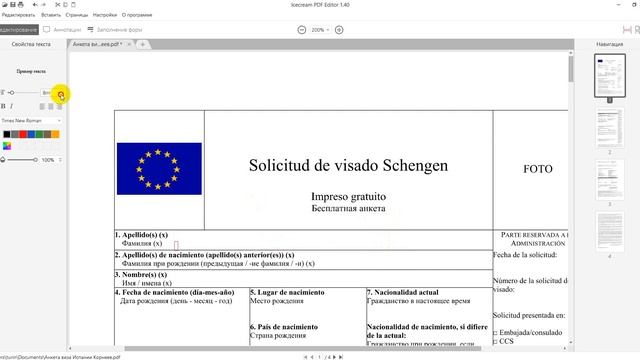Viewport: 640px width, 360px height.
Task: Cut selection with the scissors icon
Action: click(58, 4)
